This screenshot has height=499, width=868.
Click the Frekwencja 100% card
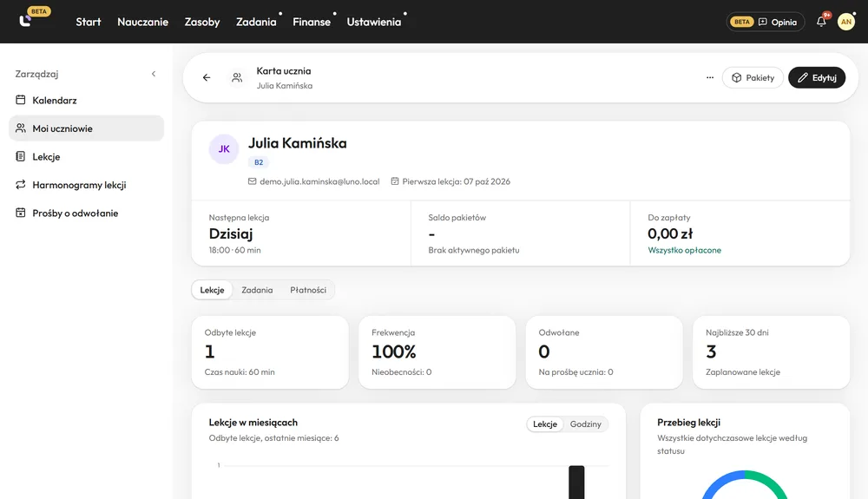click(437, 351)
